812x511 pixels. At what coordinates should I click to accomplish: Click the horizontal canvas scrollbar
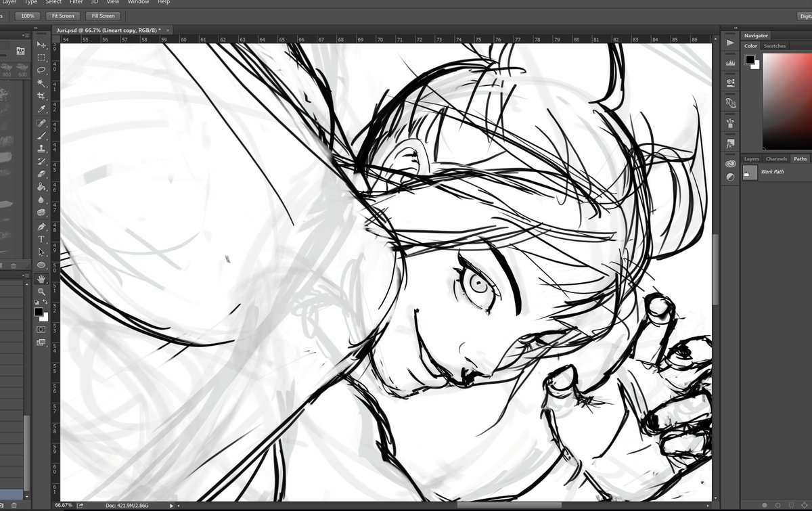510,505
